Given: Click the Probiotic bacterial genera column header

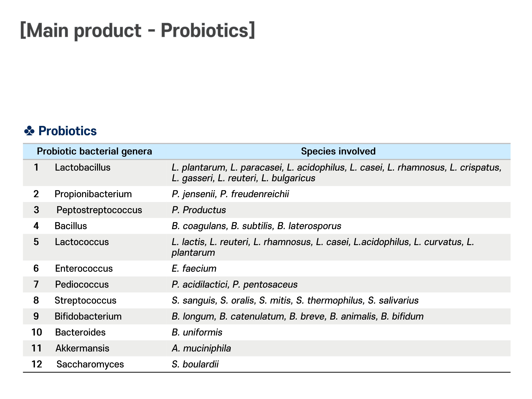Looking at the screenshot, I should [x=95, y=151].
